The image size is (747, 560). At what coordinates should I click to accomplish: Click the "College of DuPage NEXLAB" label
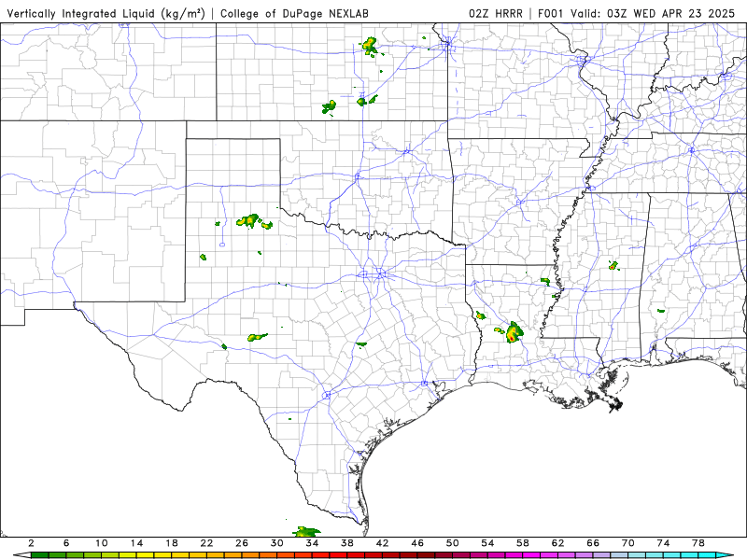tap(294, 13)
